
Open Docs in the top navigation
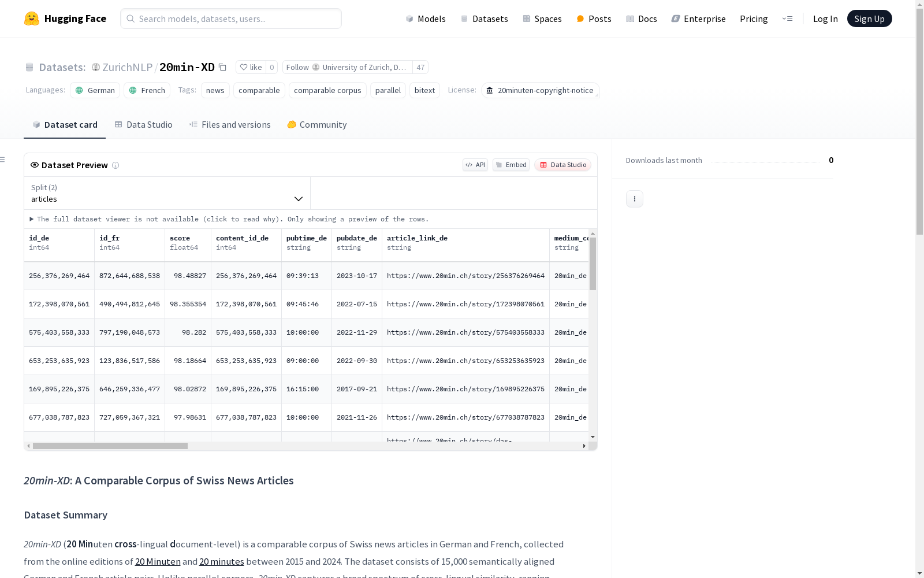[x=642, y=18]
